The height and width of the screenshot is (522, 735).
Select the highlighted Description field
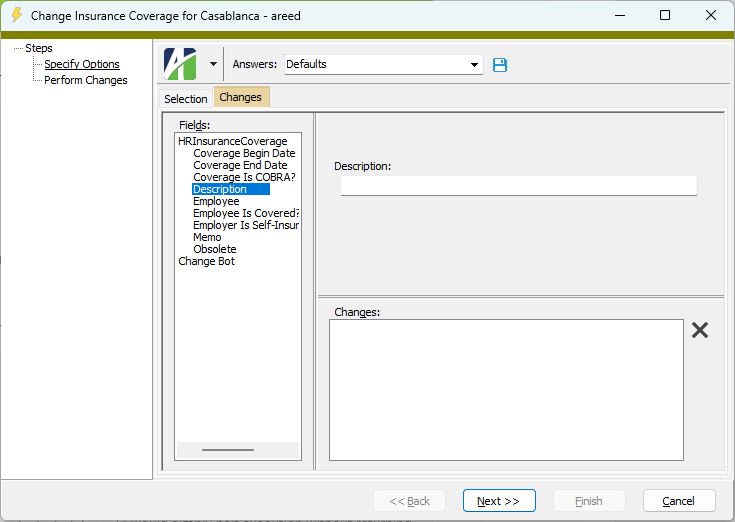pos(231,189)
